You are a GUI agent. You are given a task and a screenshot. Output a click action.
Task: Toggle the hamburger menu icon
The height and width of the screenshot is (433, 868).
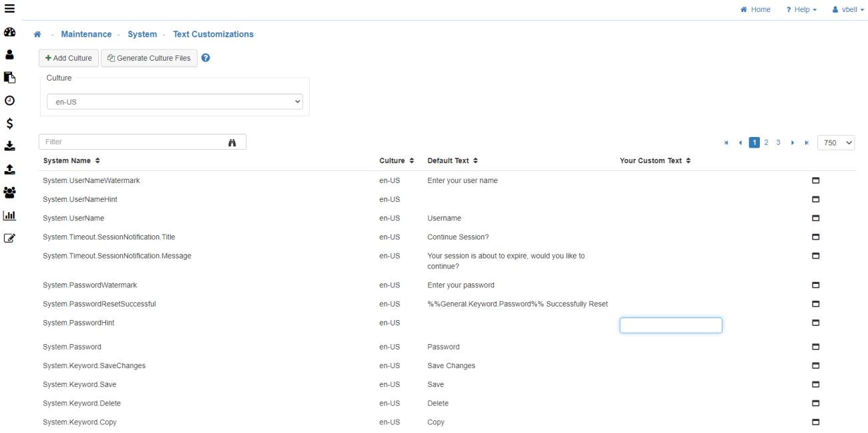9,9
